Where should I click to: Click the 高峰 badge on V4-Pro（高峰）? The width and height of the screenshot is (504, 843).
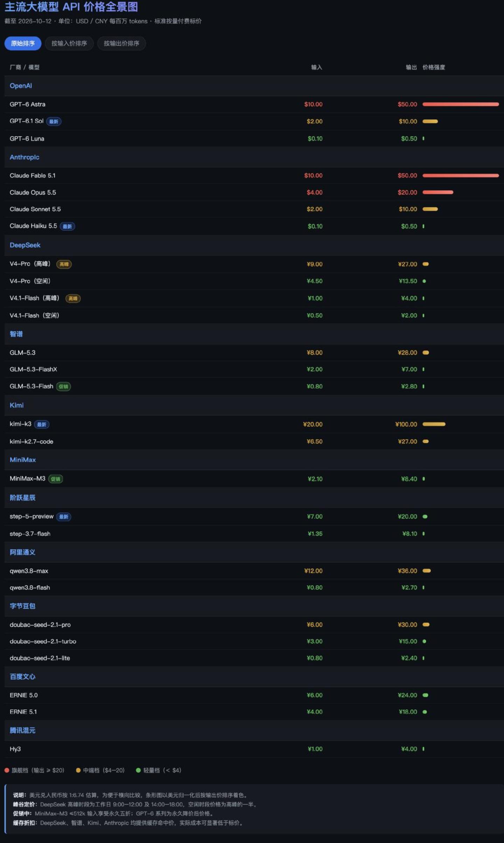coord(64,264)
